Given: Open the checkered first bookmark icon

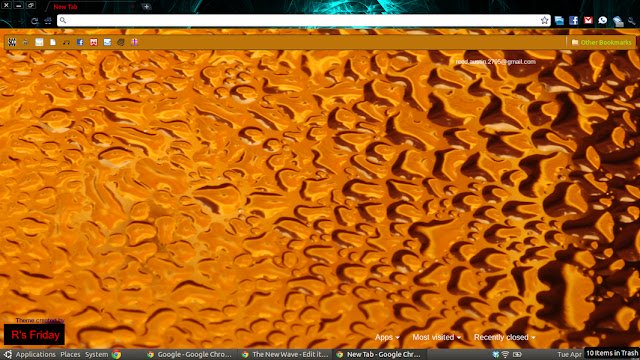Looking at the screenshot, I should coord(12,42).
